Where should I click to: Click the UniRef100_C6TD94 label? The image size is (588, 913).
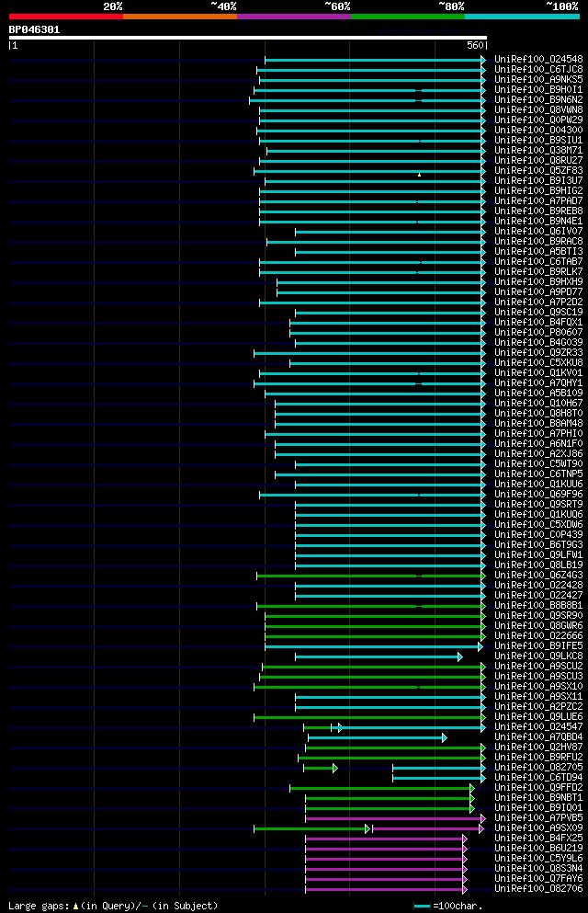coord(538,777)
